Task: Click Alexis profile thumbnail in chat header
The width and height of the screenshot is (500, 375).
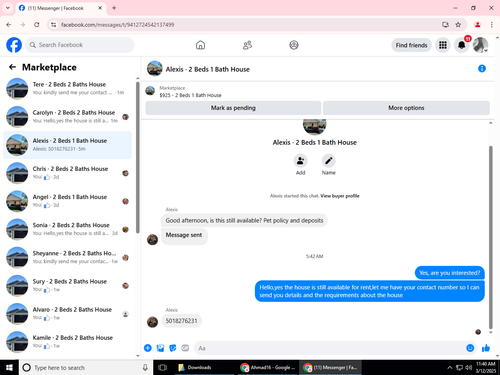Action: (x=155, y=68)
